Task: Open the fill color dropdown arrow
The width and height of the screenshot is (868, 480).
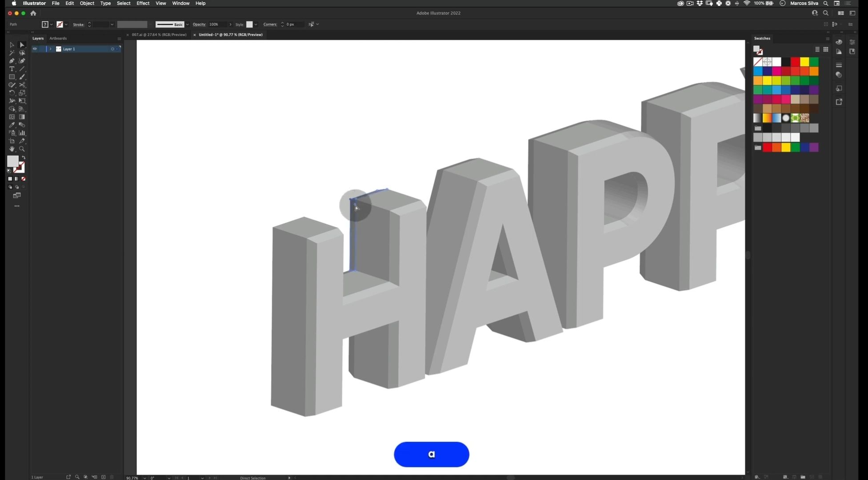Action: click(x=52, y=24)
